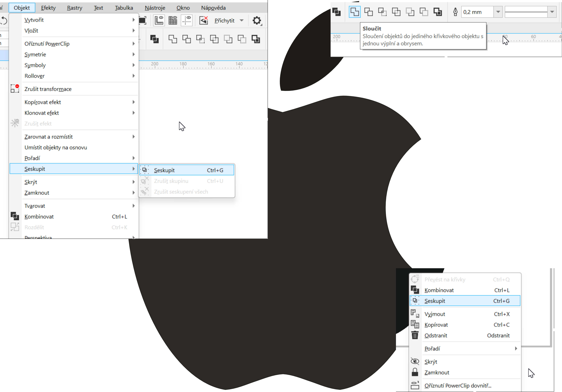Click Kopírovat in the context menu
This screenshot has height=392, width=562.
click(436, 325)
